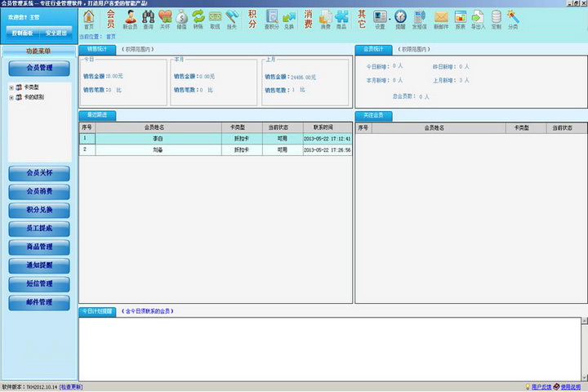The image size is (588, 392).
Task: Select the 转账 transfer arrows icon
Action: (x=198, y=20)
